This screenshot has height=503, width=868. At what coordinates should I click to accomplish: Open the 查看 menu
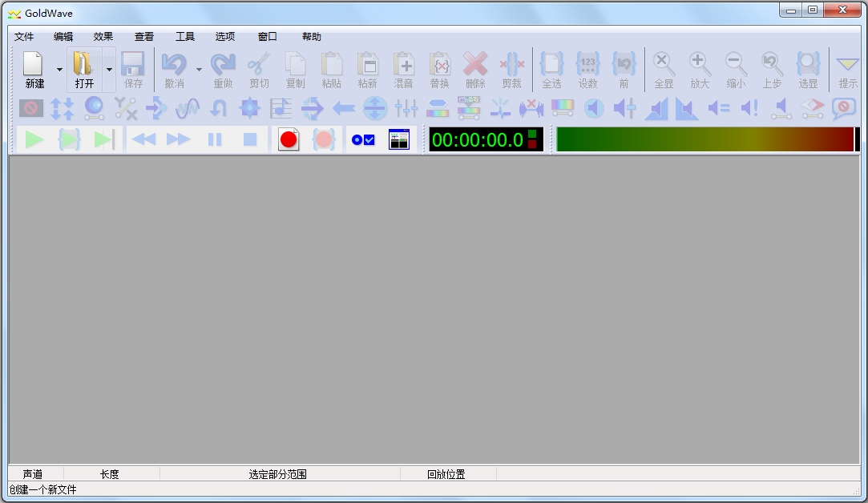coord(144,37)
